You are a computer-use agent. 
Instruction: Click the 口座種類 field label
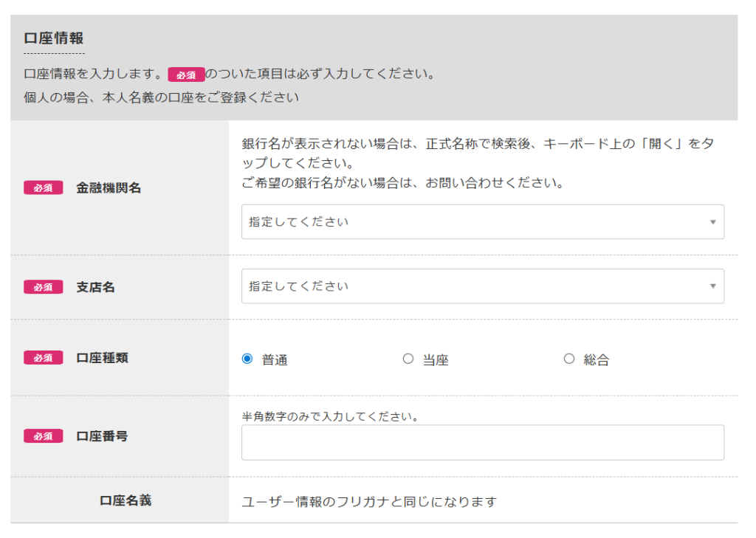[x=103, y=358]
